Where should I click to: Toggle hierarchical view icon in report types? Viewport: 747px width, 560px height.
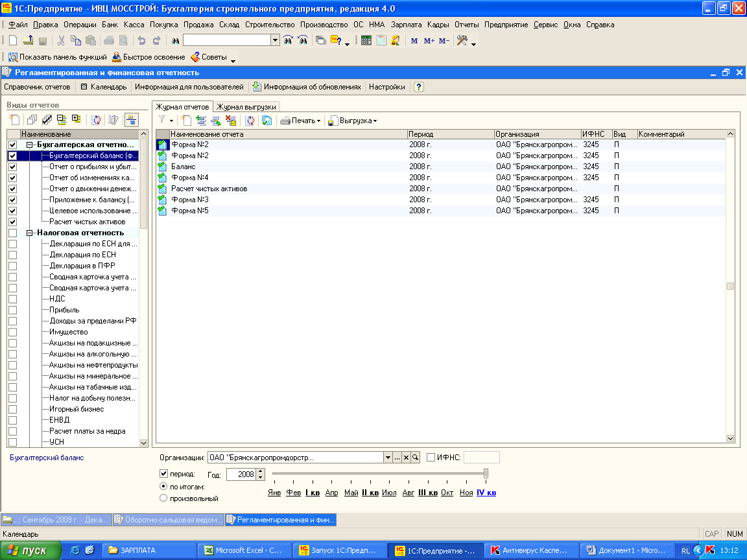[132, 120]
